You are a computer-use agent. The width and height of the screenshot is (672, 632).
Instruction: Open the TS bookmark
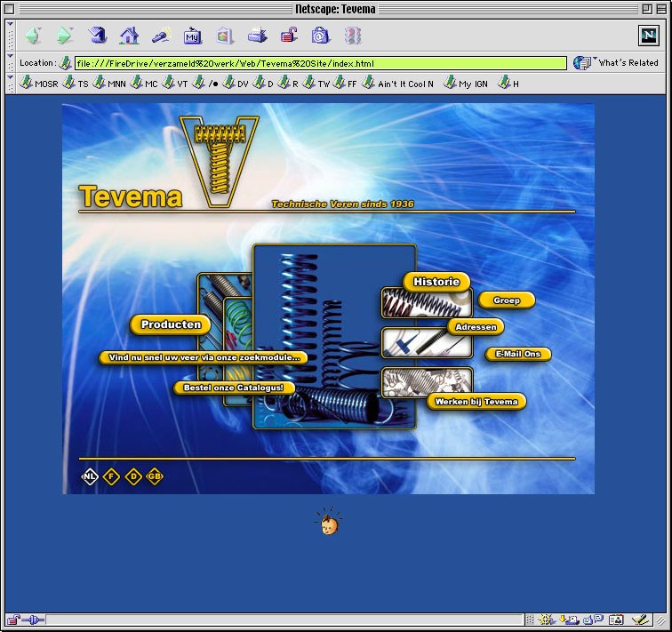click(x=76, y=84)
